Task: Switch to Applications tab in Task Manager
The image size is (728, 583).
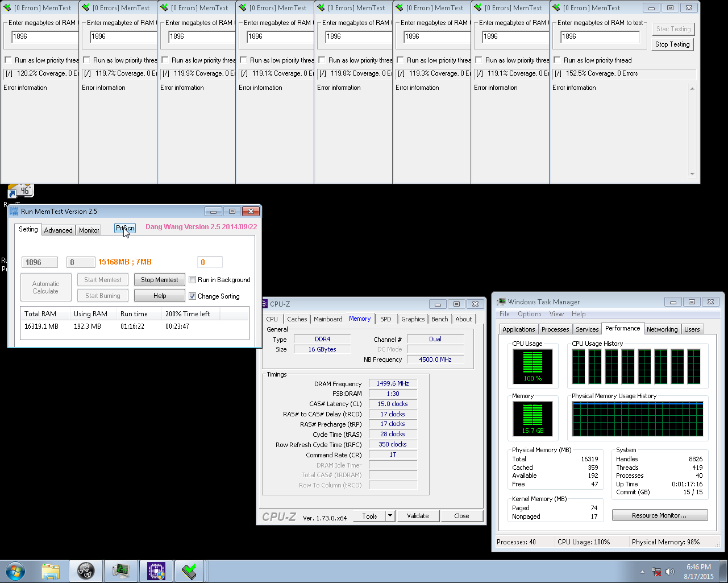Action: coord(519,329)
